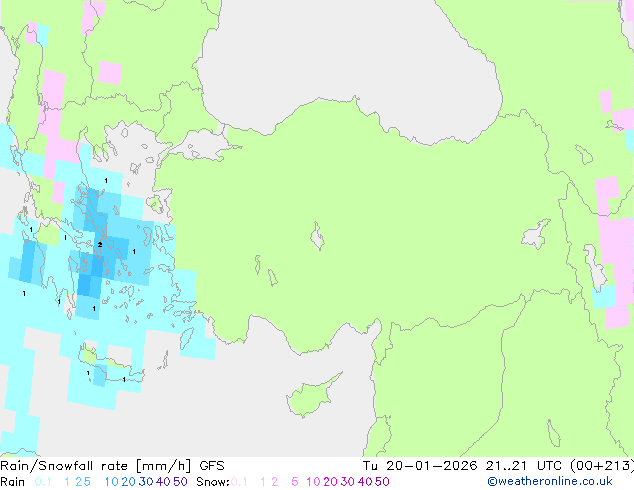
Task: Click the 'Rain' legend label
Action: click(x=13, y=482)
